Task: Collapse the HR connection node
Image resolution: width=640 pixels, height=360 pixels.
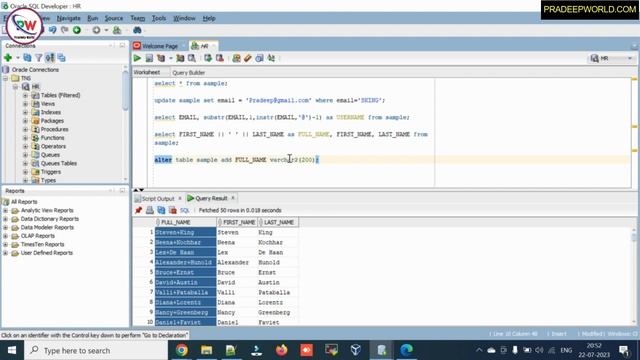Action: (15, 87)
